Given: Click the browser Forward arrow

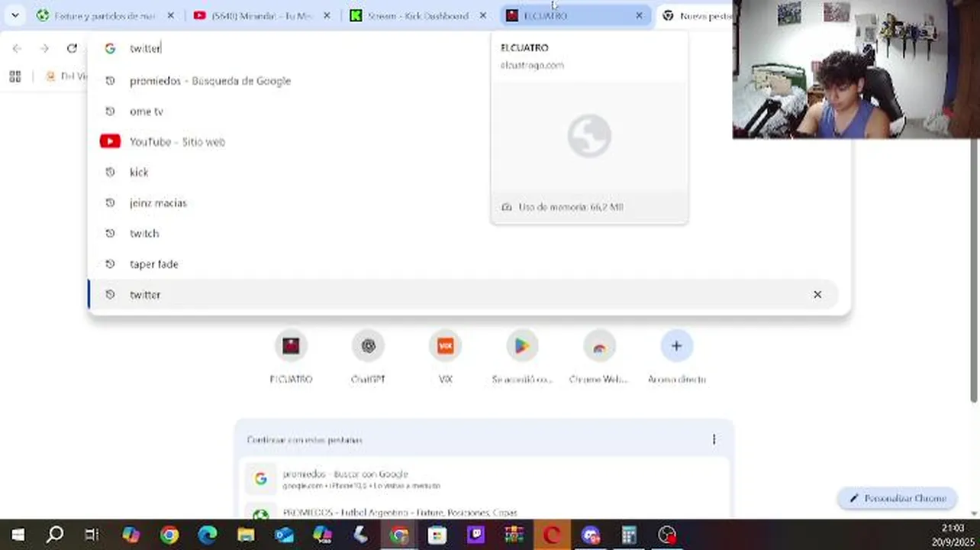Looking at the screenshot, I should click(x=44, y=48).
